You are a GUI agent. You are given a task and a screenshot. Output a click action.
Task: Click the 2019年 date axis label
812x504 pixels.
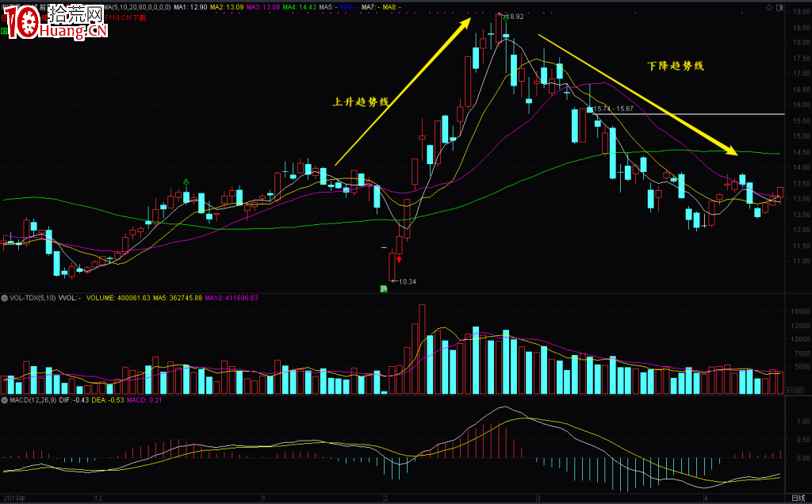(x=13, y=498)
